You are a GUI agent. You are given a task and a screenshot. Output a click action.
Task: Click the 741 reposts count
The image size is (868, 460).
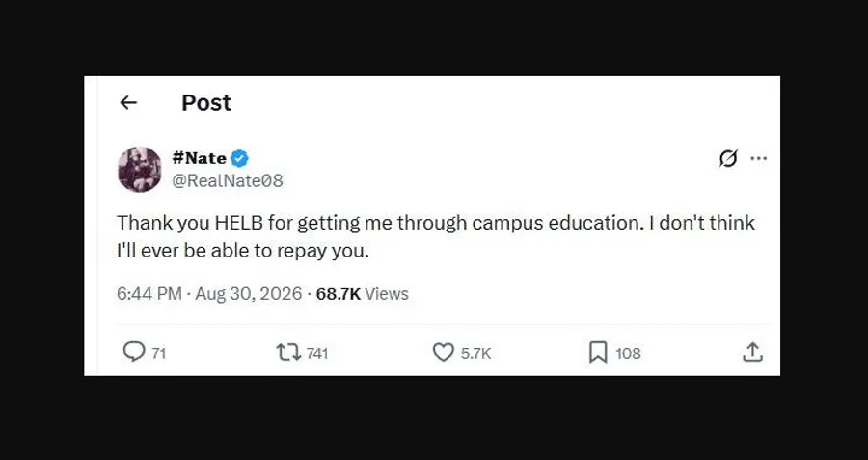click(317, 353)
